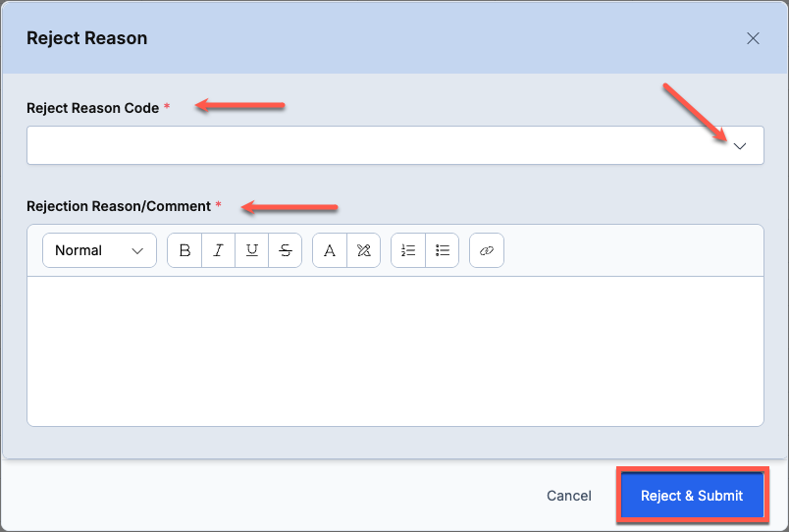Enable strikethrough formatting

286,250
